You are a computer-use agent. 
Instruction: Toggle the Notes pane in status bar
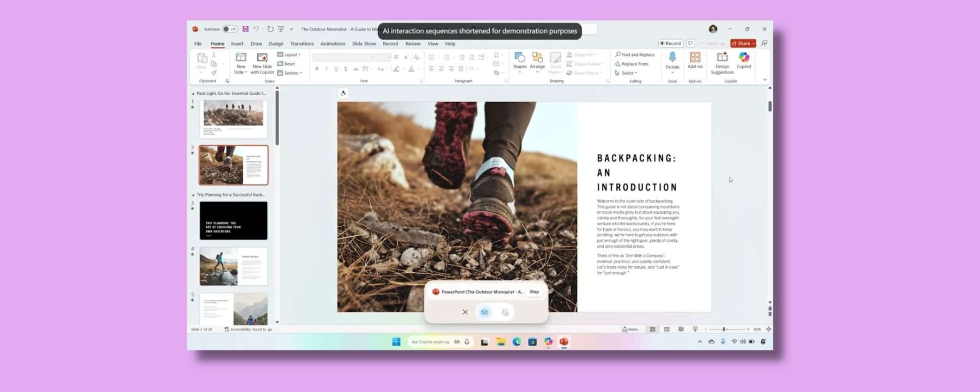tap(630, 329)
